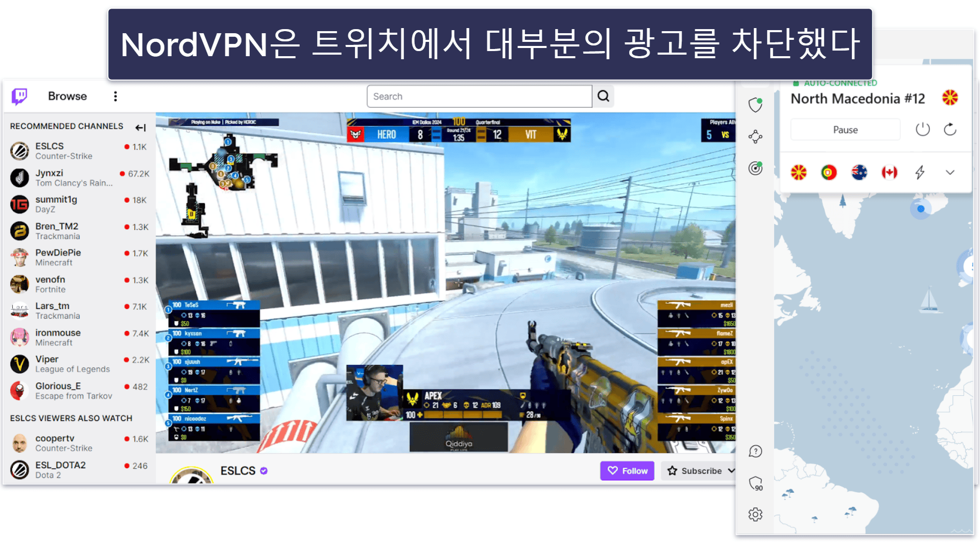
Task: Click the ESLCS channel name below video
Action: click(x=237, y=471)
